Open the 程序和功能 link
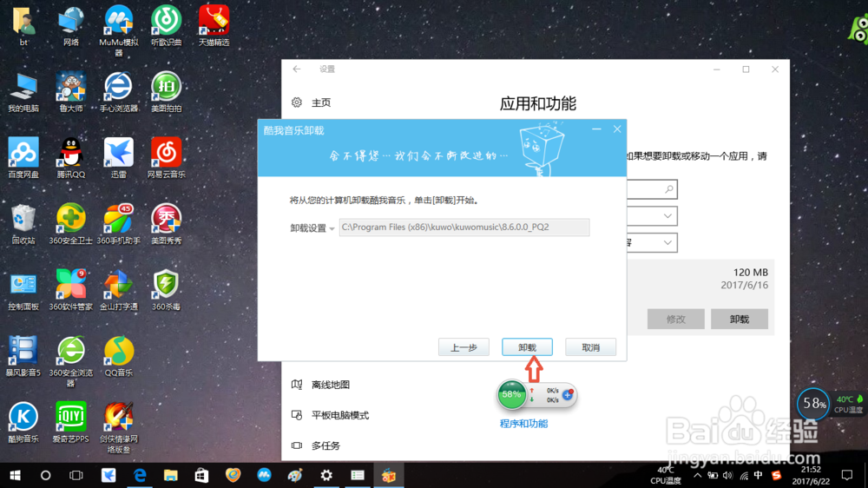Viewport: 868px width, 488px height. click(x=523, y=424)
